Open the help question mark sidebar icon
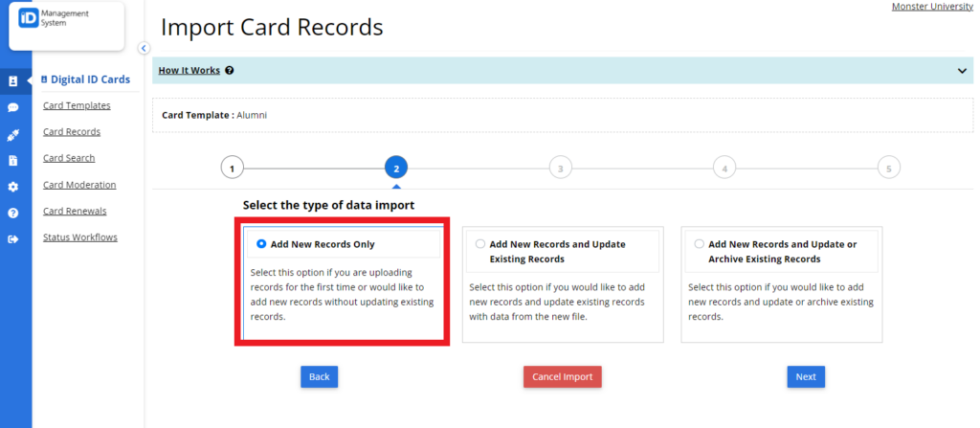The image size is (980, 428). (x=13, y=213)
